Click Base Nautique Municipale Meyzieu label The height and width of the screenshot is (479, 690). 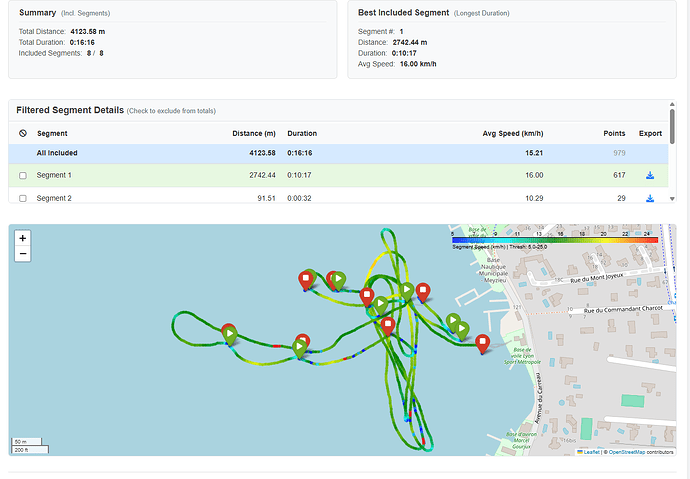(x=493, y=270)
